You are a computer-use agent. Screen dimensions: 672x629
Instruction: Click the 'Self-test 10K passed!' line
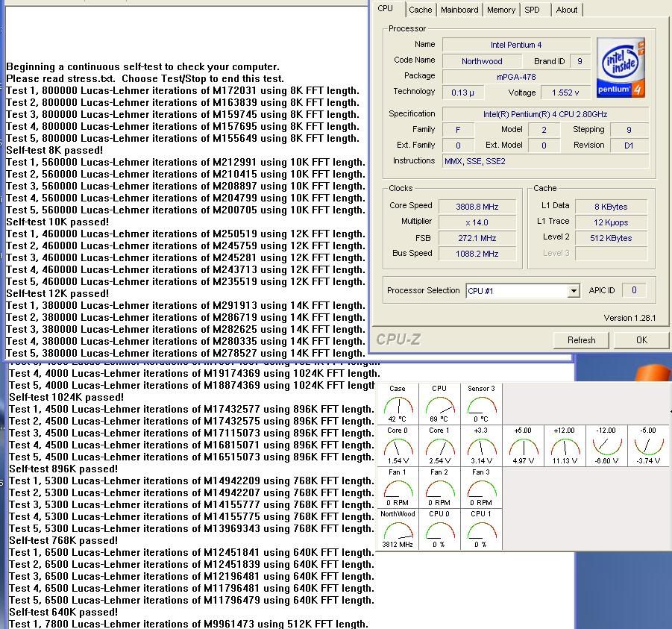point(57,222)
